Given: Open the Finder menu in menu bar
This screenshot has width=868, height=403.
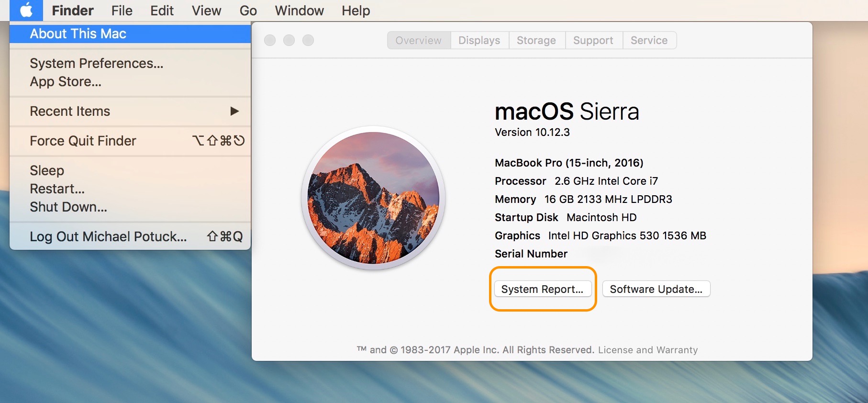Looking at the screenshot, I should pos(73,11).
